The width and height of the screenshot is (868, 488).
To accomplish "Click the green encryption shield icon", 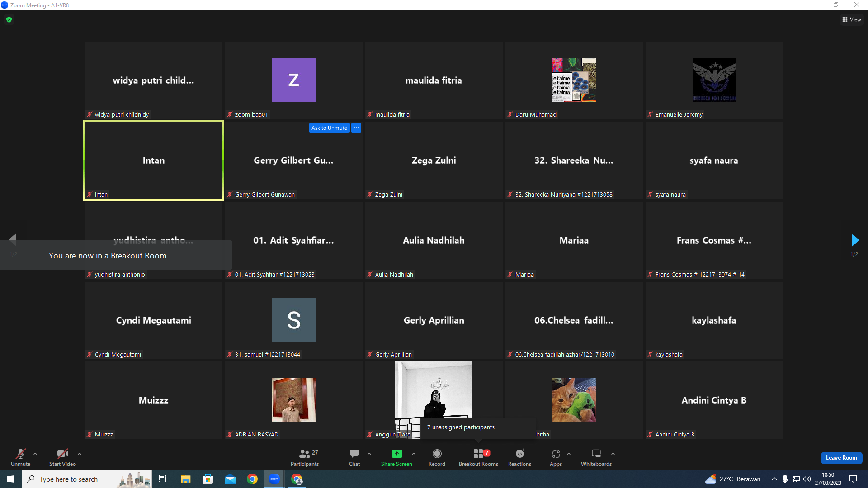I will (x=9, y=19).
